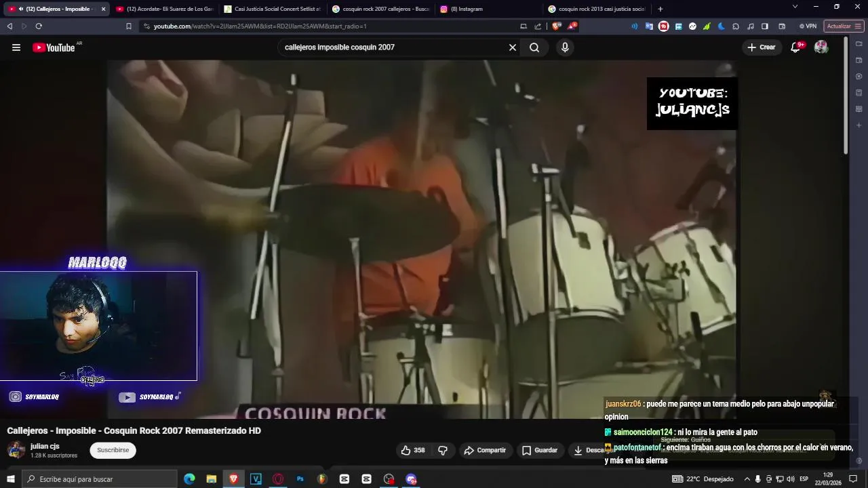Switch to cosquin rock 2007 callejeros tab
Image resolution: width=868 pixels, height=488 pixels.
click(x=380, y=9)
